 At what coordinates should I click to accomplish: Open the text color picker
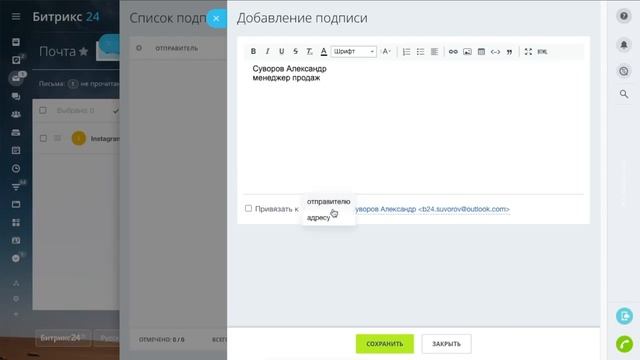click(323, 51)
